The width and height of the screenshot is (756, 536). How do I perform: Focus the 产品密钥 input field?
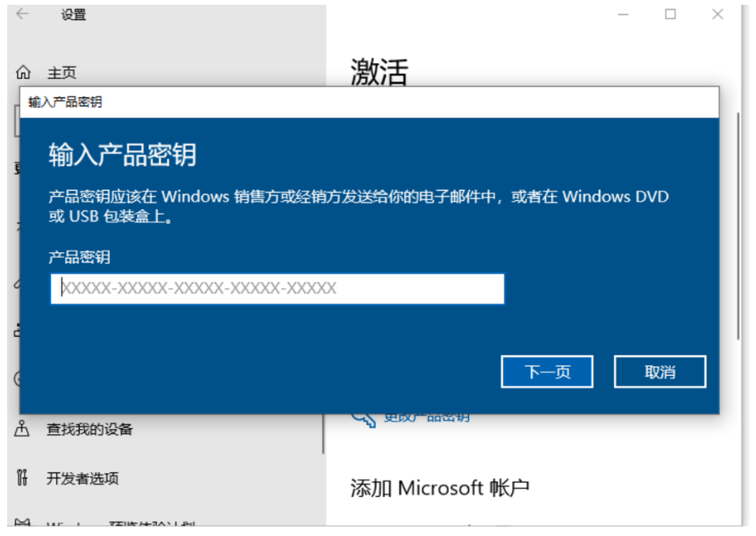pos(278,289)
